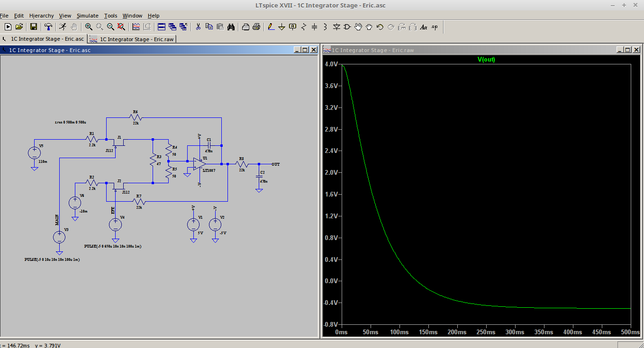Open the Control Panel hammer icon

[48, 27]
